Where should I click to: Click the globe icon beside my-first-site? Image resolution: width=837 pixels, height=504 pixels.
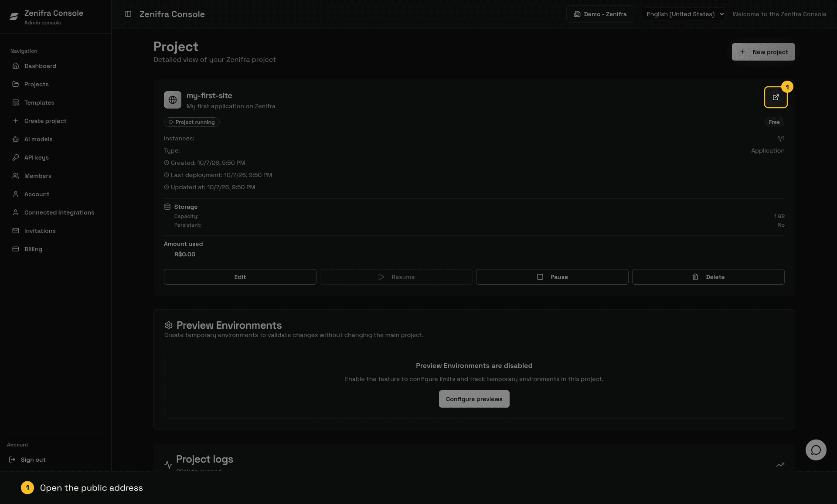[173, 100]
